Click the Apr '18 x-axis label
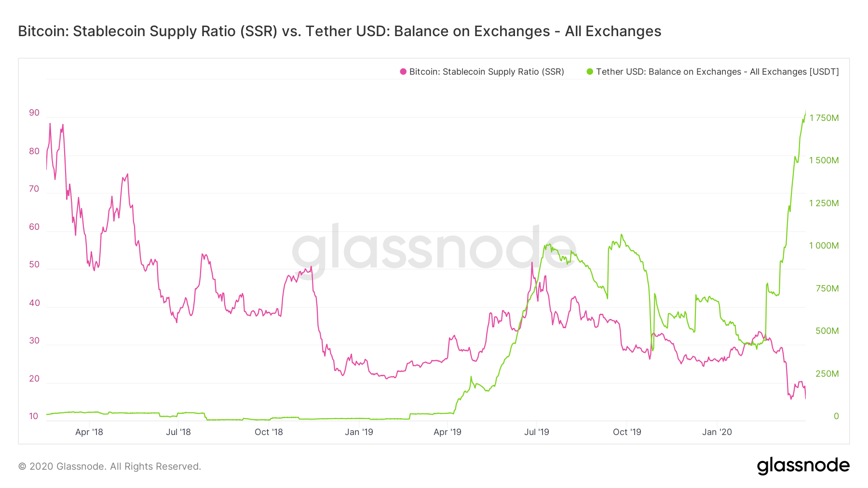The height and width of the screenshot is (488, 868). click(x=89, y=432)
